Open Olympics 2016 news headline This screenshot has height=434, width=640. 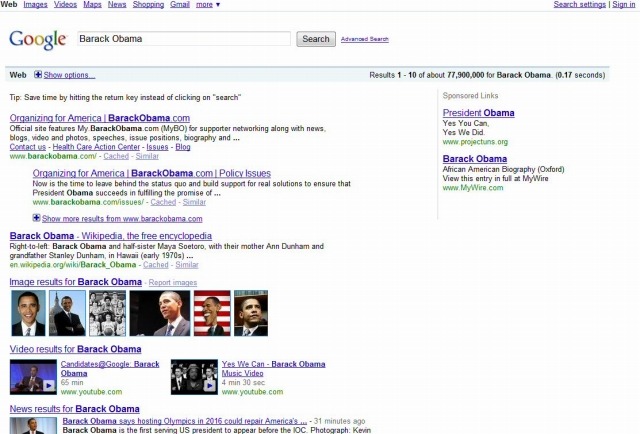click(184, 421)
